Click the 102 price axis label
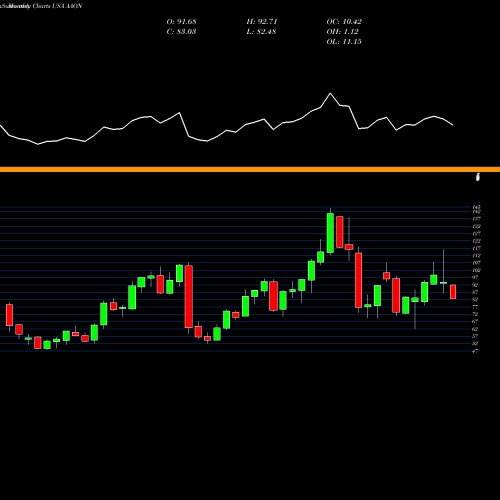500x500 pixels. [x=477, y=270]
